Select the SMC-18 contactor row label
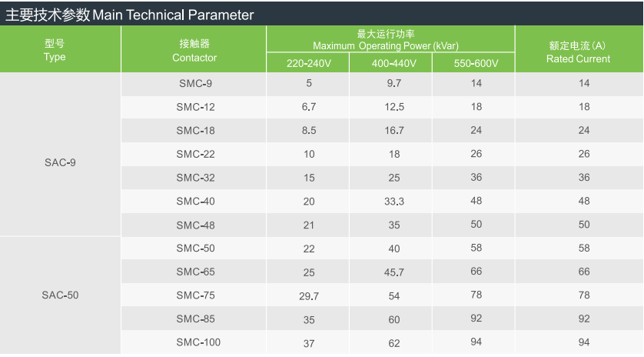This screenshot has height=357, width=644. point(195,131)
